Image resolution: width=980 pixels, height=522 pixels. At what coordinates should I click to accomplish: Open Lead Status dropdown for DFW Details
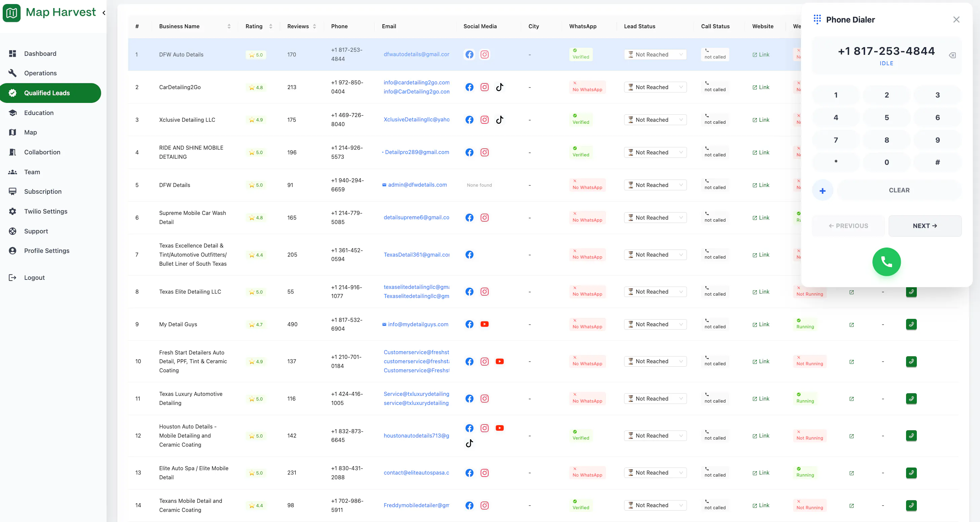[x=655, y=185]
